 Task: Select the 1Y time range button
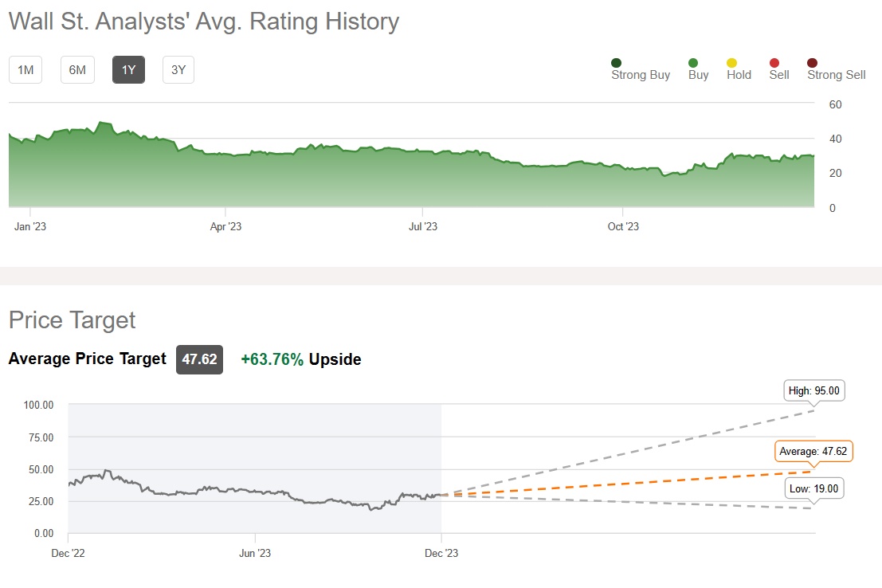coord(128,70)
